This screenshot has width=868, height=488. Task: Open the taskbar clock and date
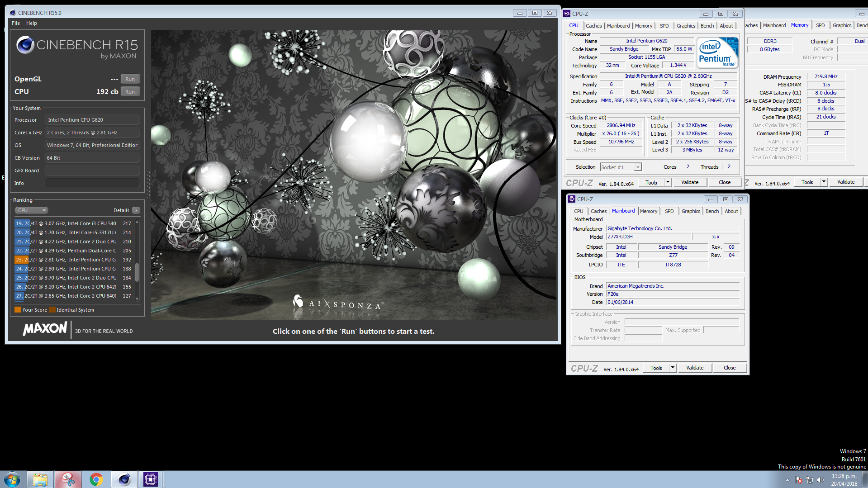(x=844, y=480)
